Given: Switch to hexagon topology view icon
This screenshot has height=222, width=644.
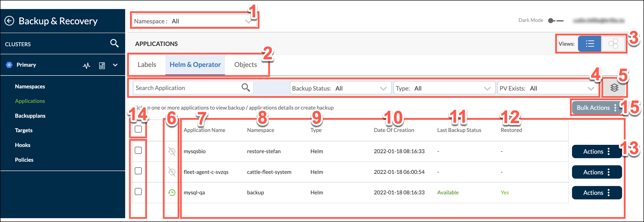Looking at the screenshot, I should point(613,44).
